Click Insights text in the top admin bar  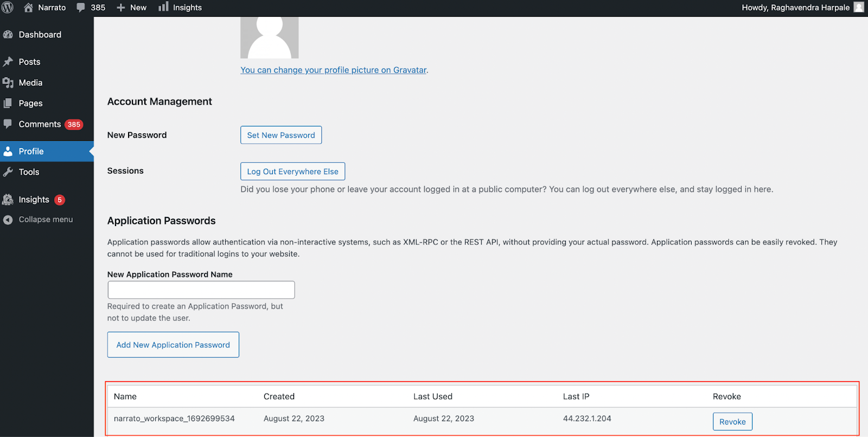[187, 8]
